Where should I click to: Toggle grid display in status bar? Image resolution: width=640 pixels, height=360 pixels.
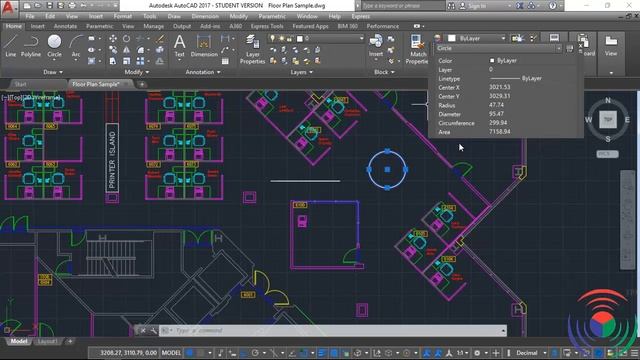189,353
